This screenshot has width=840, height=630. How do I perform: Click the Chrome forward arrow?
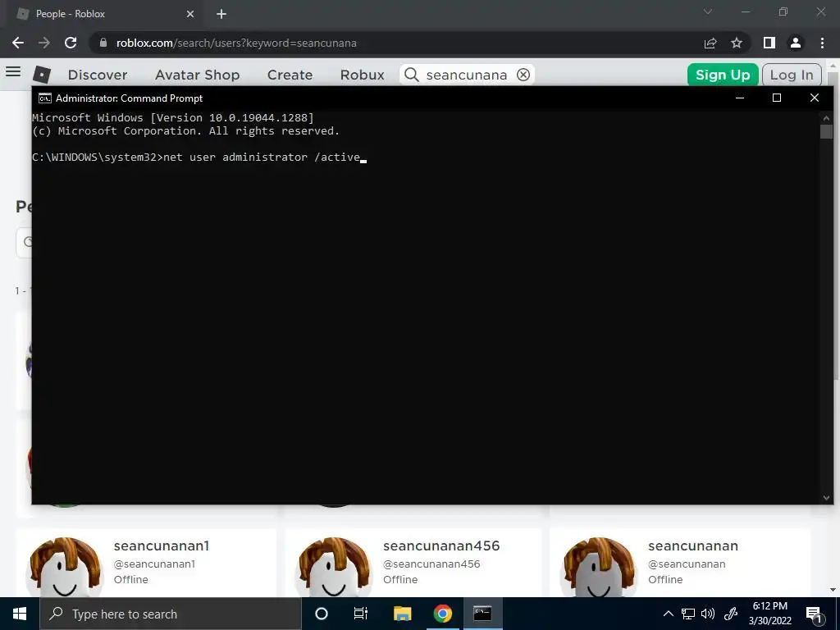(x=44, y=43)
